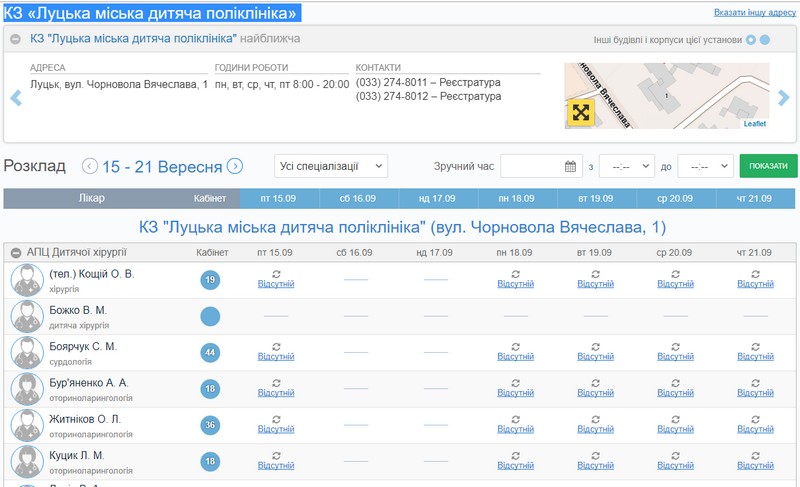This screenshot has height=487, width=800.
Task: Select the first building radio button
Action: click(x=750, y=40)
